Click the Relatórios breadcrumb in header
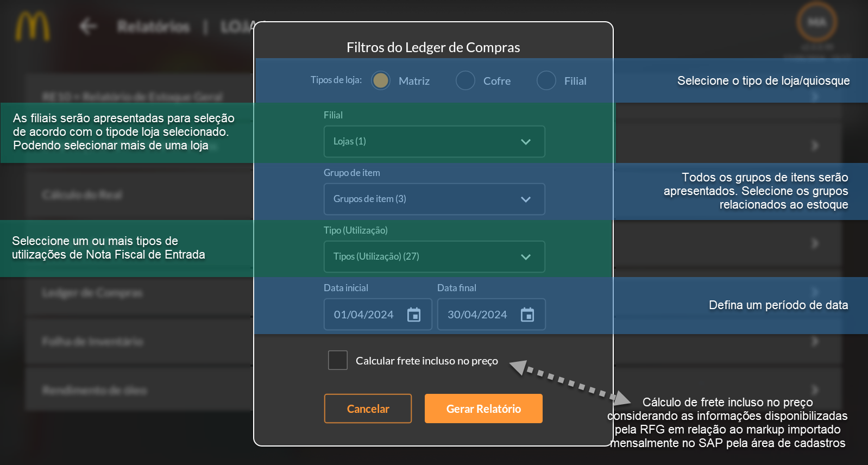Viewport: 868px width, 465px height. 154,26
